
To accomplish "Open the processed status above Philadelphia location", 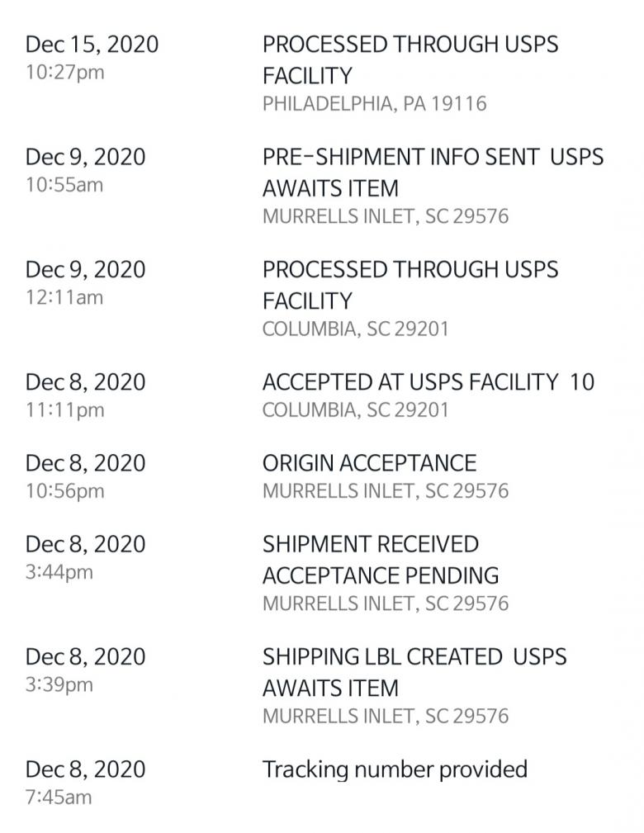I will pyautogui.click(x=410, y=59).
